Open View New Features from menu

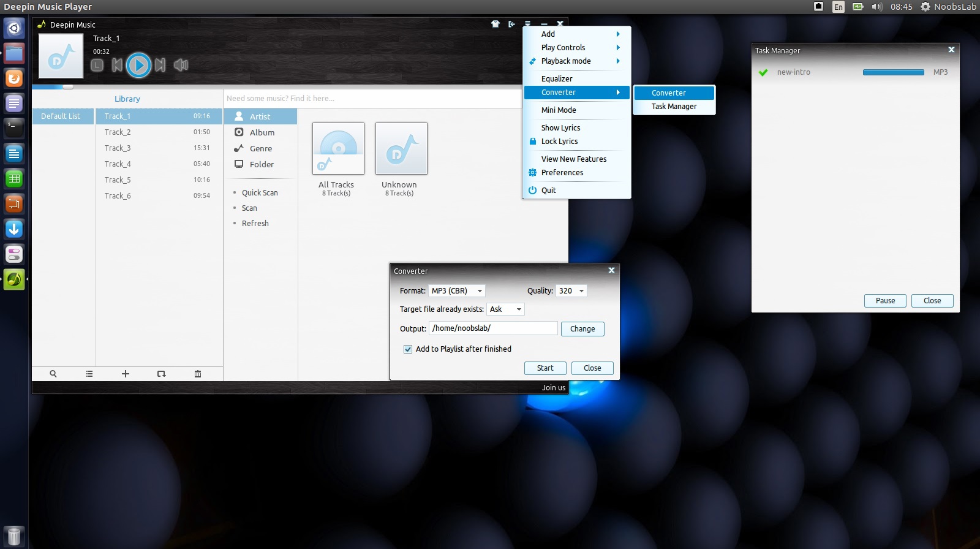577,159
